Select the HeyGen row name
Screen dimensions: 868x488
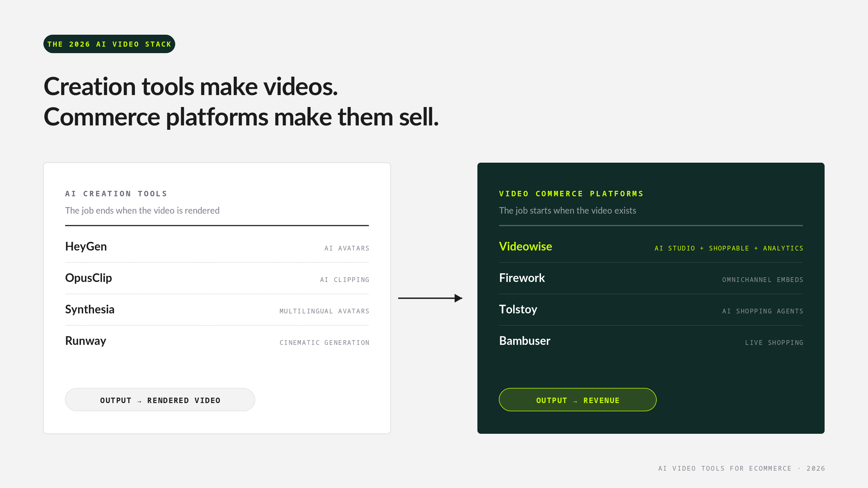coord(86,247)
